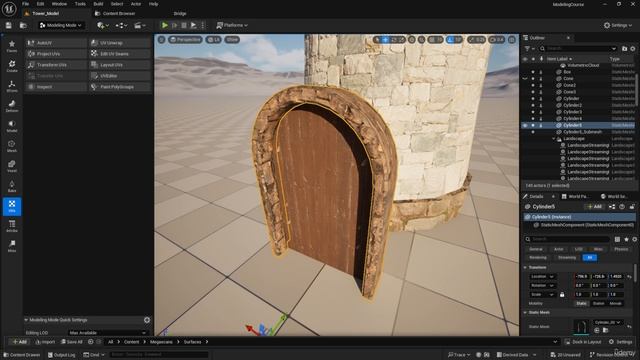Open the Platforms dropdown

point(231,25)
